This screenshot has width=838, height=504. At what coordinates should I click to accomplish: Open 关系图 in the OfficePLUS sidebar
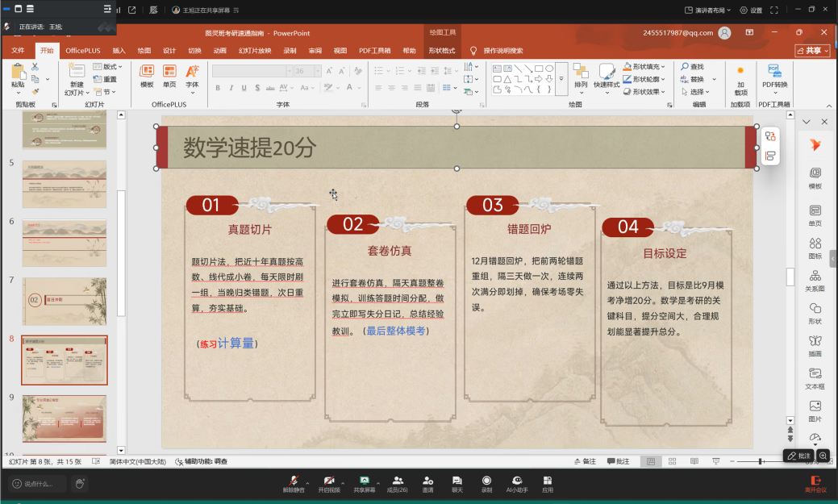(x=815, y=280)
